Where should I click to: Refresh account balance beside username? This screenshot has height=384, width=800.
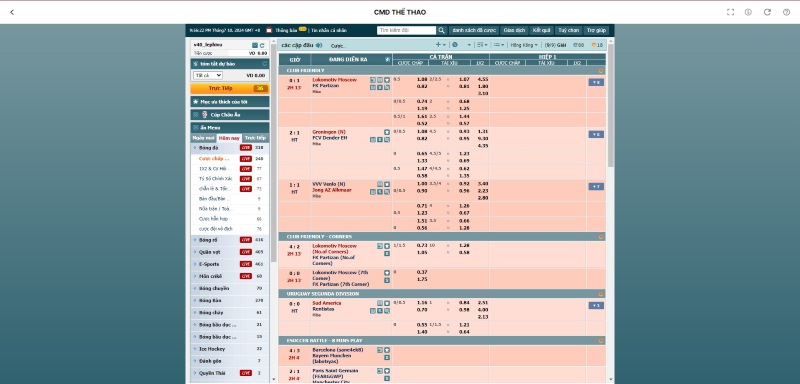262,45
